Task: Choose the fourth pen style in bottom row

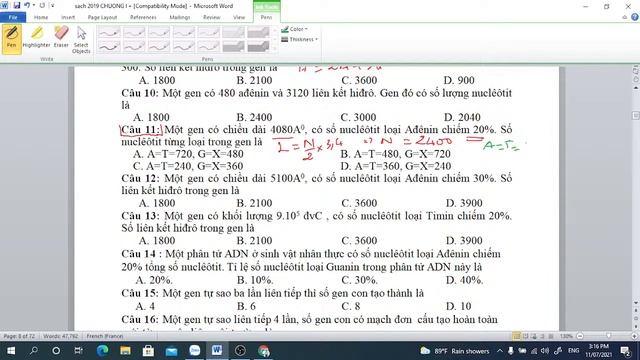Action: pyautogui.click(x=184, y=47)
